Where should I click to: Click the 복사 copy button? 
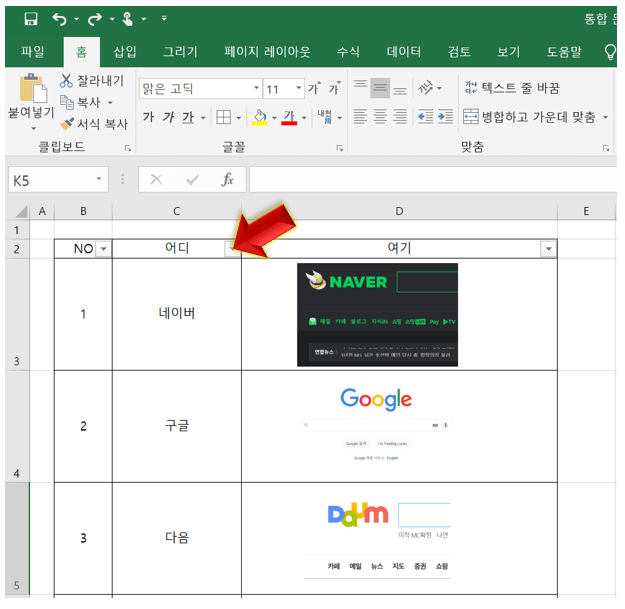pyautogui.click(x=80, y=102)
